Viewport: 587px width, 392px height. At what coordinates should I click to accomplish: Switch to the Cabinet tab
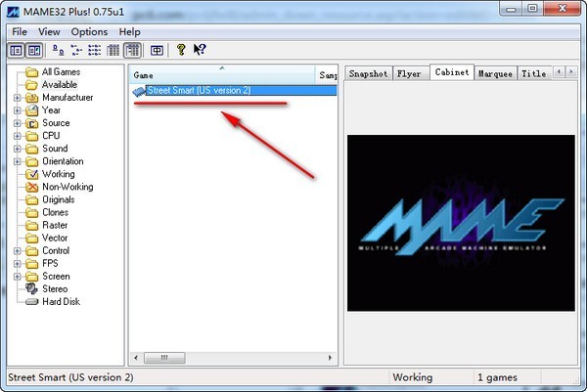[452, 72]
